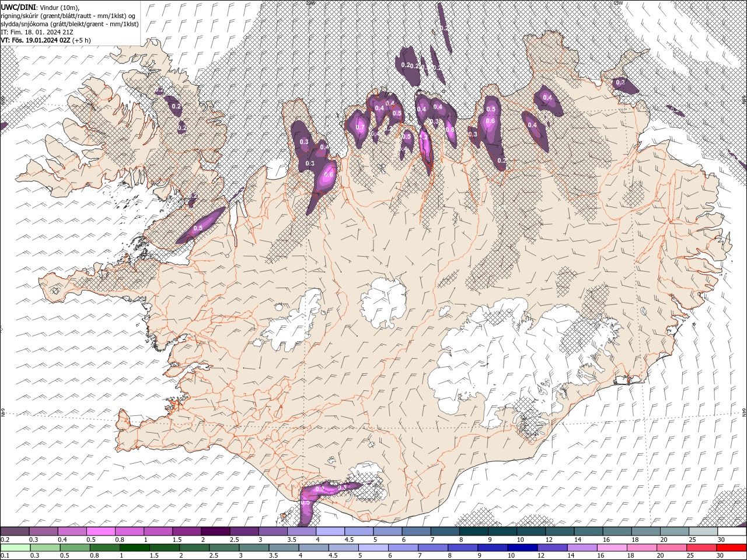The width and height of the screenshot is (747, 560).
Task: Pick the pale grey 25 swatch in the upper legend
Action: point(703,531)
